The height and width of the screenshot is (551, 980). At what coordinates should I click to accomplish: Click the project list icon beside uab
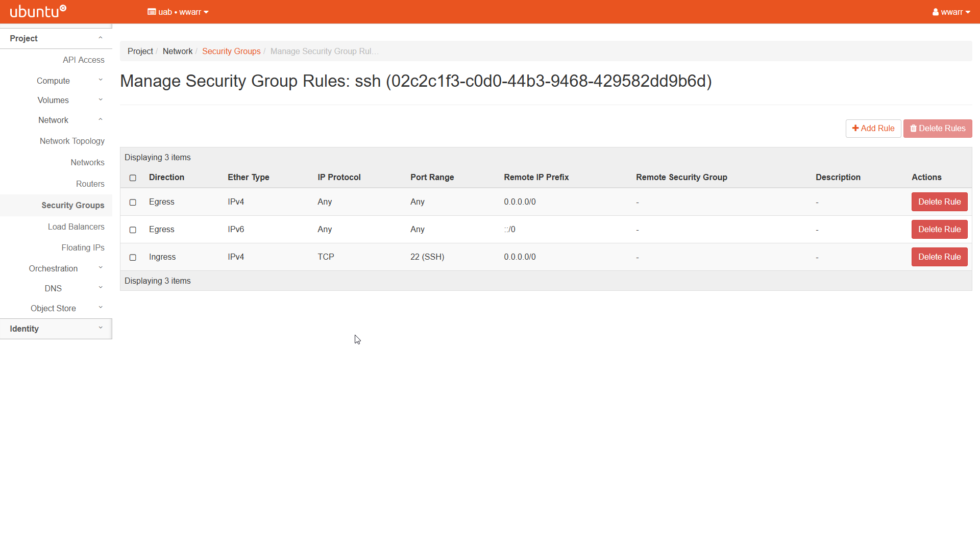(x=152, y=12)
